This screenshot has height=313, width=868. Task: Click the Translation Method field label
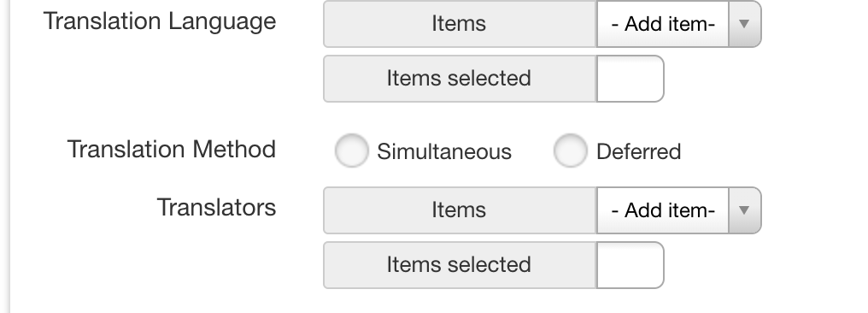click(x=172, y=150)
